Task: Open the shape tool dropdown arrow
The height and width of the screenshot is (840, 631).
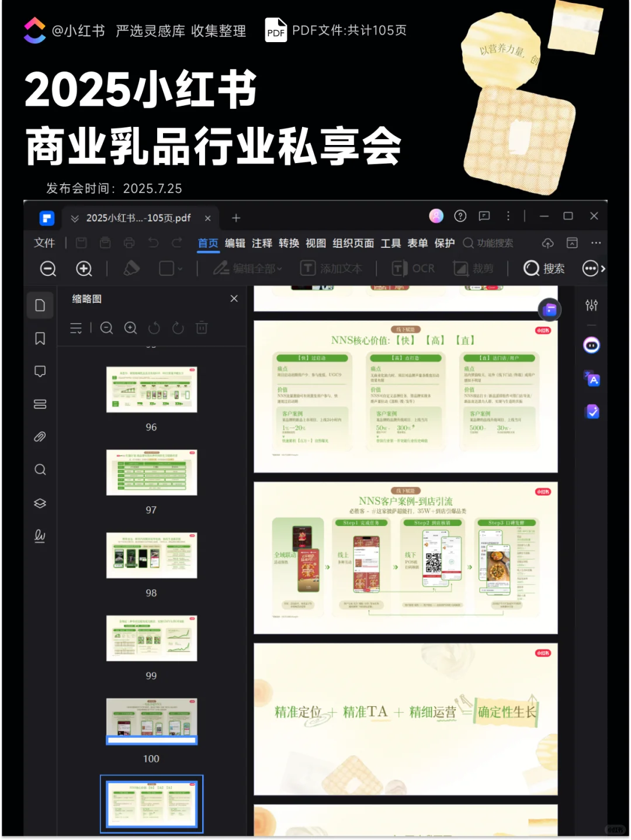Action: [x=180, y=268]
